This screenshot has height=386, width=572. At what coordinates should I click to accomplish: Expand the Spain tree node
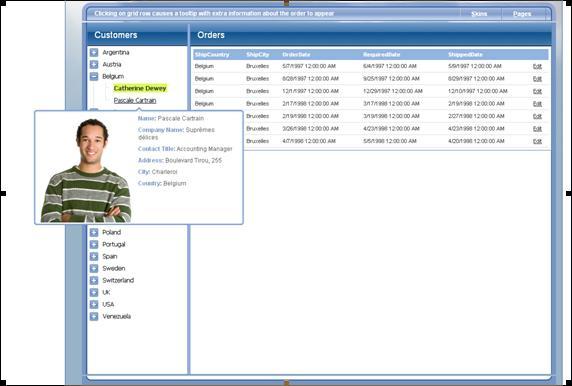94,256
